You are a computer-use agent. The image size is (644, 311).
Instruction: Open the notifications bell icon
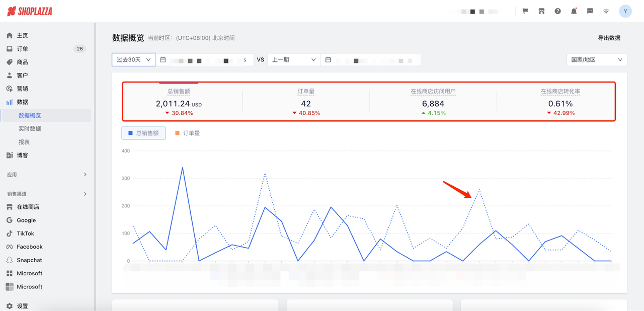coord(574,11)
